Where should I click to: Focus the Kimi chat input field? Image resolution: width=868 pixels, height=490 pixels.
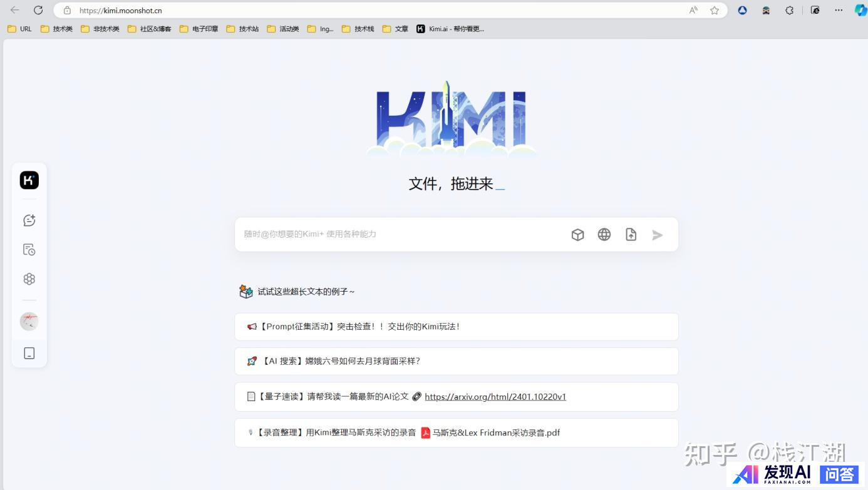(401, 234)
